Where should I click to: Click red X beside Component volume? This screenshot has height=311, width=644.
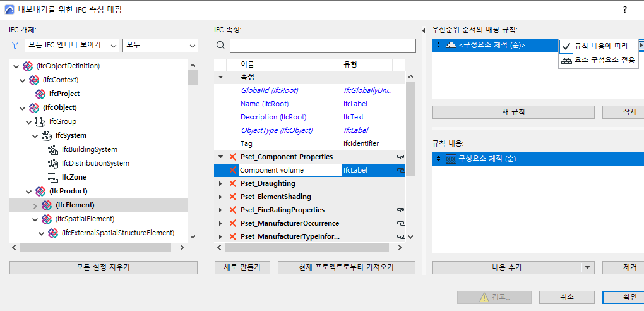click(x=233, y=170)
